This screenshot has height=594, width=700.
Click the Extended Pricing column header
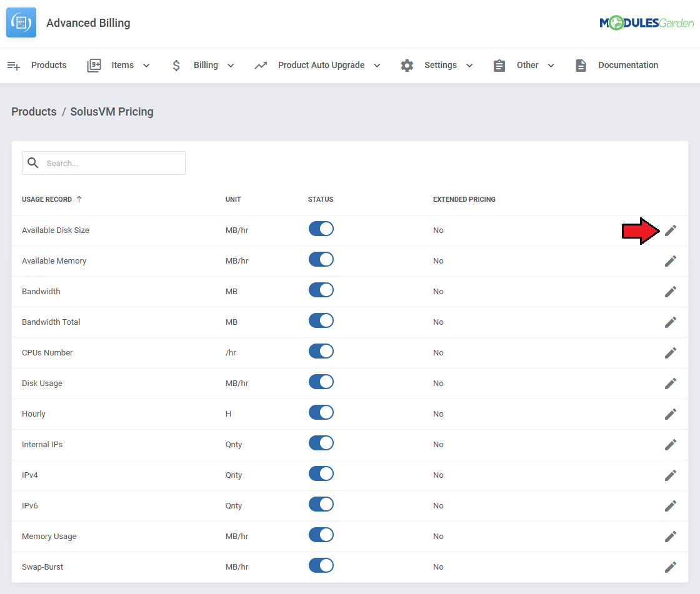coord(464,199)
